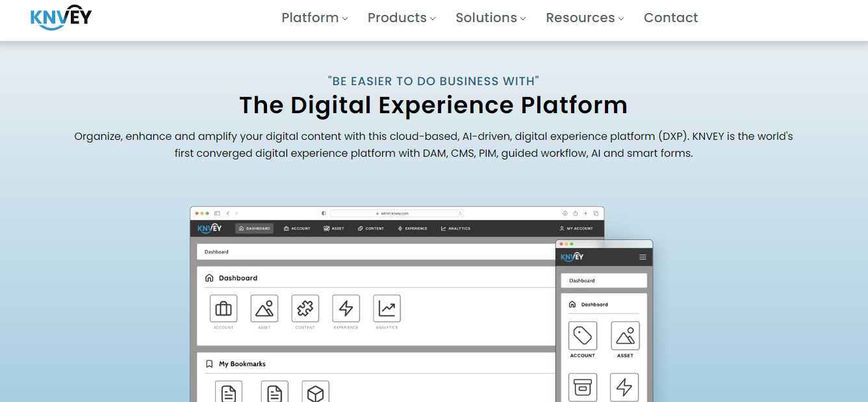Open the Platform menu
Screen dimensions: 868x402
(314, 18)
